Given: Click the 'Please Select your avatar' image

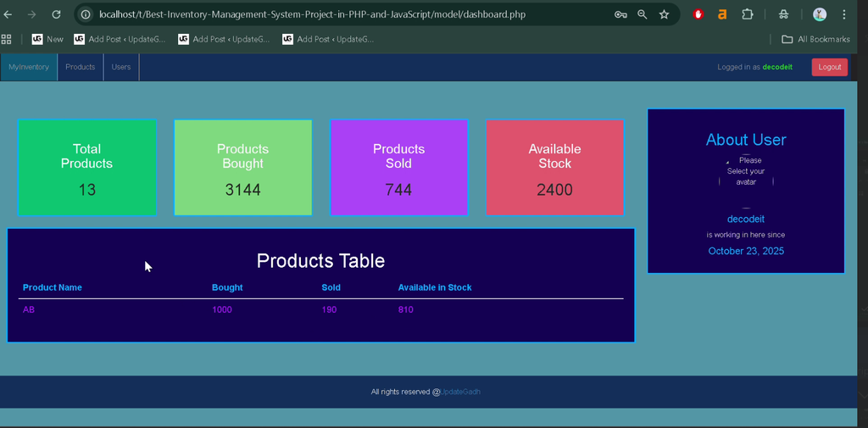Looking at the screenshot, I should pyautogui.click(x=746, y=181).
